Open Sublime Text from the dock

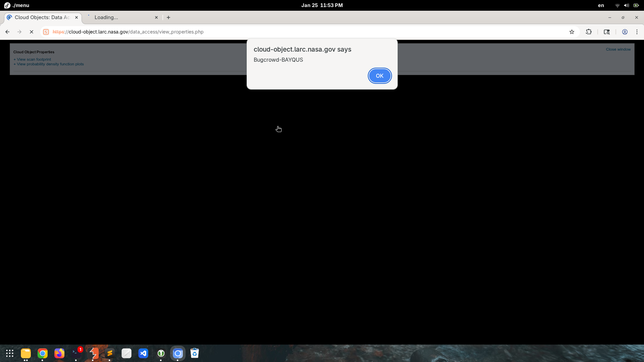pyautogui.click(x=110, y=353)
